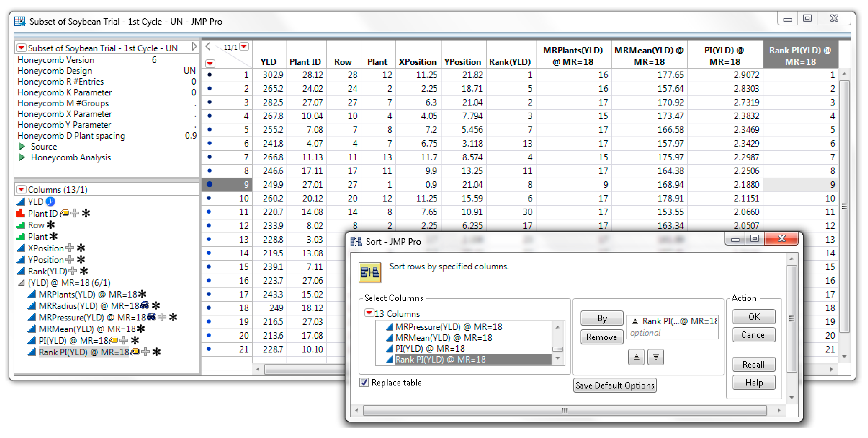868x438 pixels.
Task: Select row 1 marker dot
Action: click(x=210, y=75)
